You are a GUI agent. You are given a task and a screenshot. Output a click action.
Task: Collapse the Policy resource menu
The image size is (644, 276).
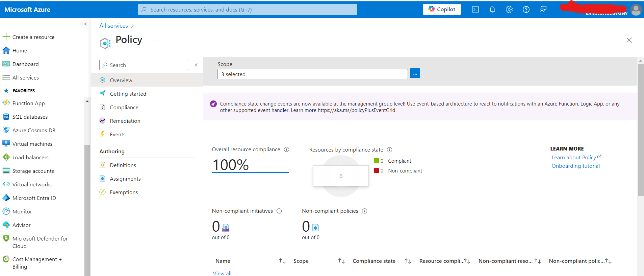pos(196,65)
